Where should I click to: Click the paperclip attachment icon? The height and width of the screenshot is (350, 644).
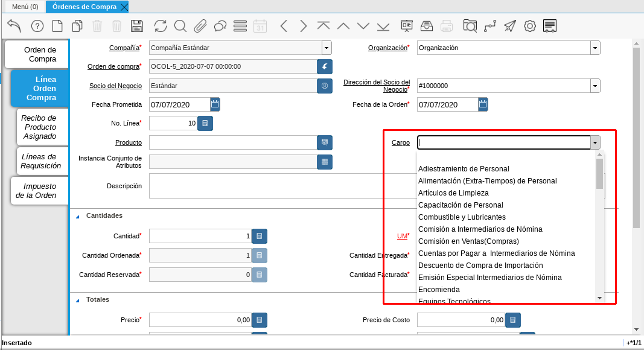coord(200,26)
